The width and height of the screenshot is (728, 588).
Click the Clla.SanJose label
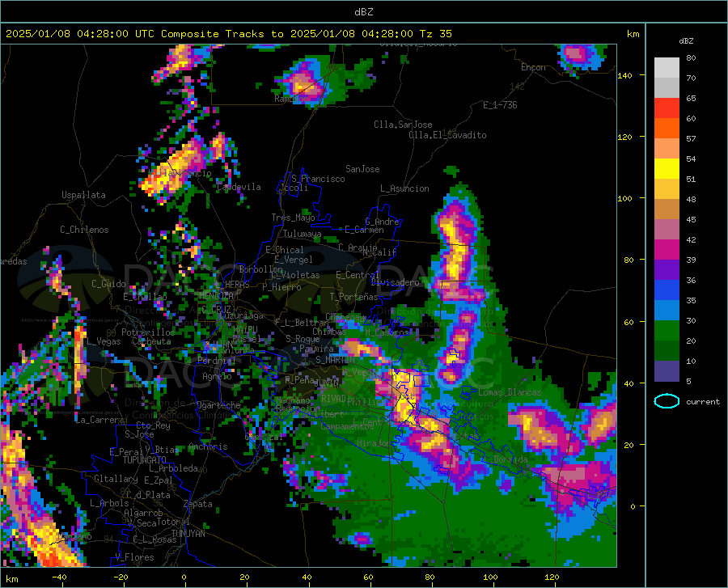coord(403,125)
